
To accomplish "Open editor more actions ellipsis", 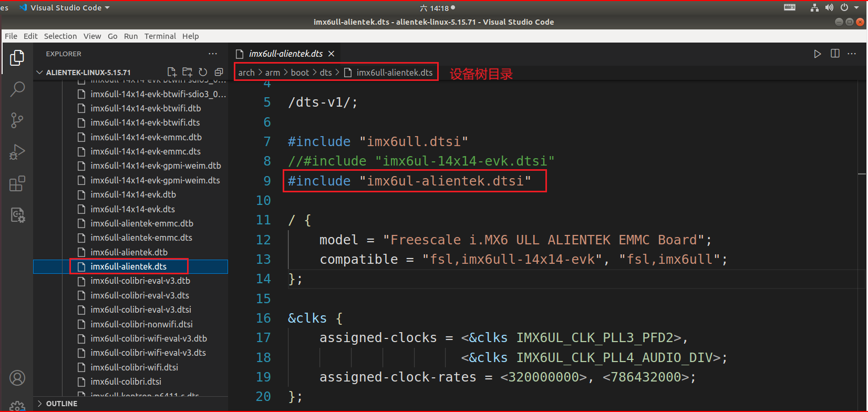I will pyautogui.click(x=852, y=54).
